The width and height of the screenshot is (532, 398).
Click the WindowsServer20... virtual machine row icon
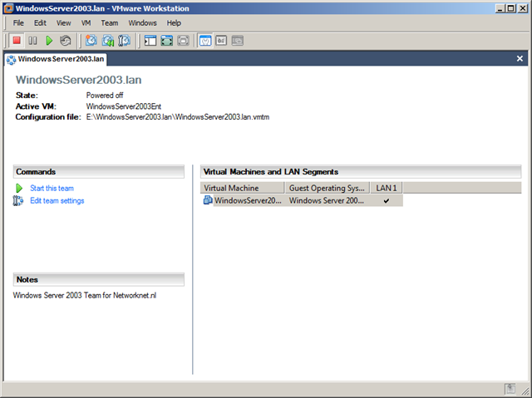(207, 200)
